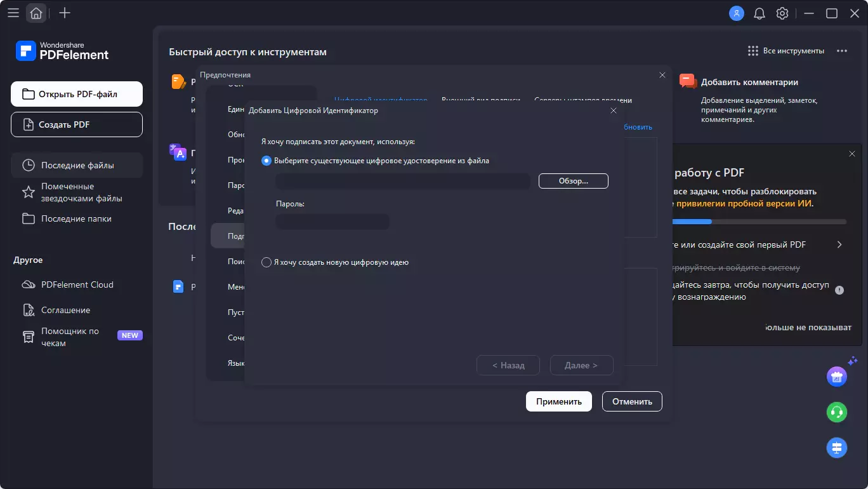Switch to signature appearance tab in Preferences
This screenshot has width=868, height=489.
click(x=481, y=100)
